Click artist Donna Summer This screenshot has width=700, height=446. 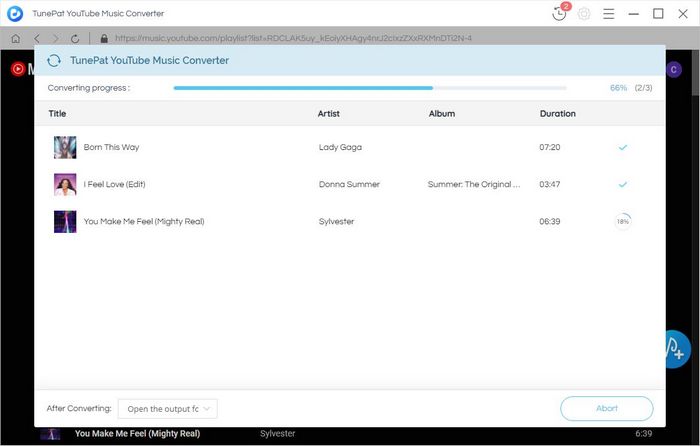point(349,184)
